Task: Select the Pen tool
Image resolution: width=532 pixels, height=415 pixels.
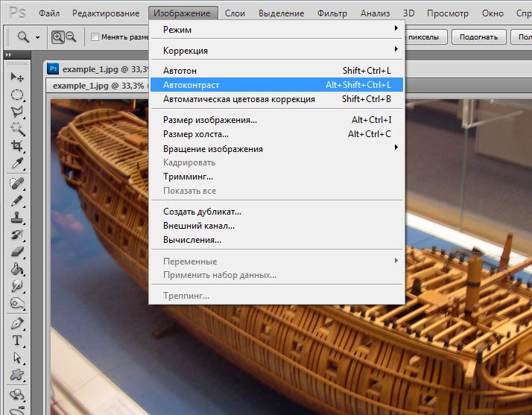Action: [17, 323]
